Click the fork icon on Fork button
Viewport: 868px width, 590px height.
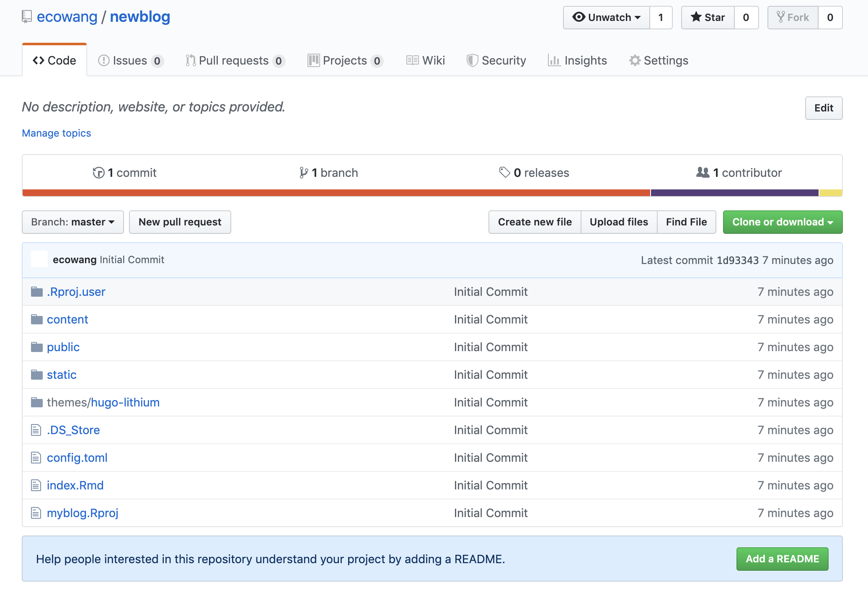click(781, 17)
